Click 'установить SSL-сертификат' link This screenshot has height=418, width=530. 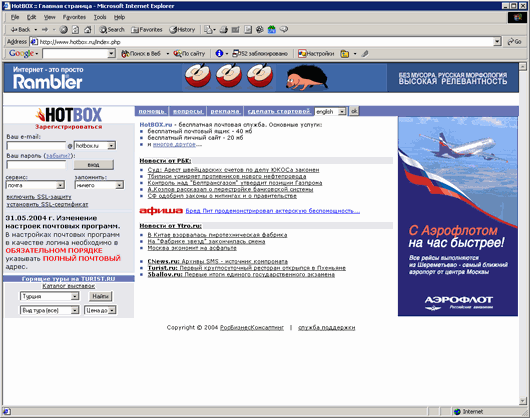click(x=47, y=204)
